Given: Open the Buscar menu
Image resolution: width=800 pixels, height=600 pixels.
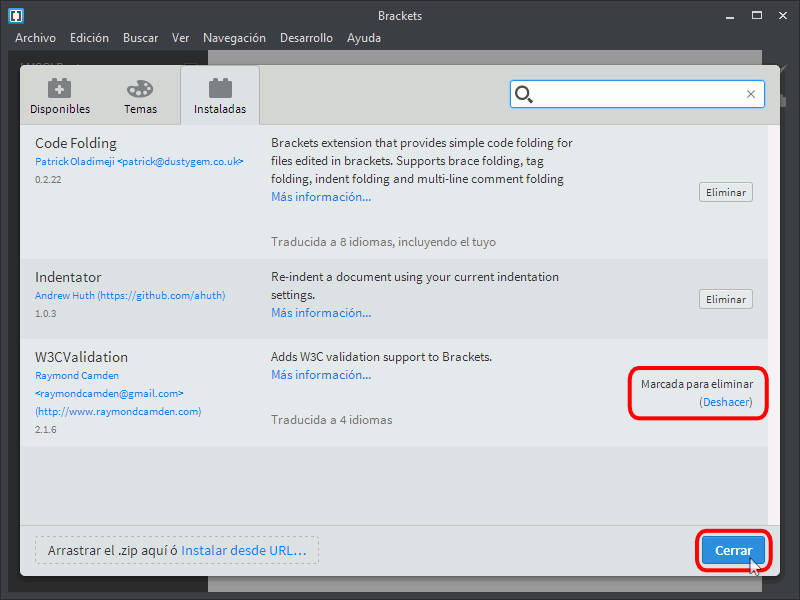Looking at the screenshot, I should (140, 38).
